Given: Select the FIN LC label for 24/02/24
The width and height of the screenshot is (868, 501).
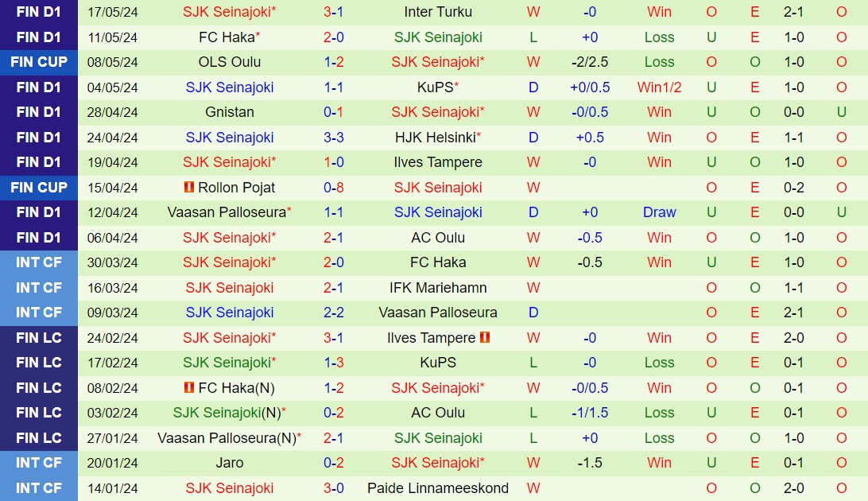Looking at the screenshot, I should [x=39, y=338].
